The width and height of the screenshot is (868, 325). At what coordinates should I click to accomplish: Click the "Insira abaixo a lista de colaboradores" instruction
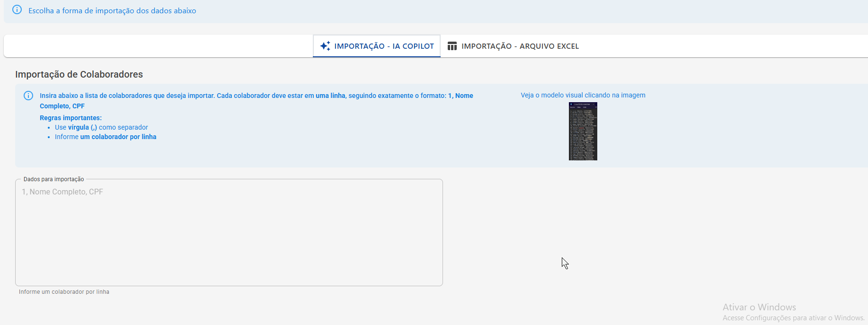tap(257, 101)
